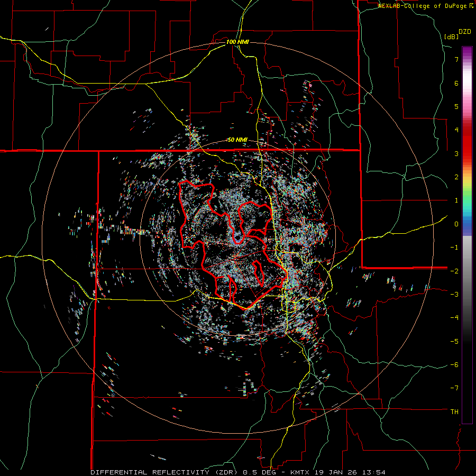This screenshot has width=476, height=476.
Task: Click the TH threshold label on the scale
Action: [454, 412]
